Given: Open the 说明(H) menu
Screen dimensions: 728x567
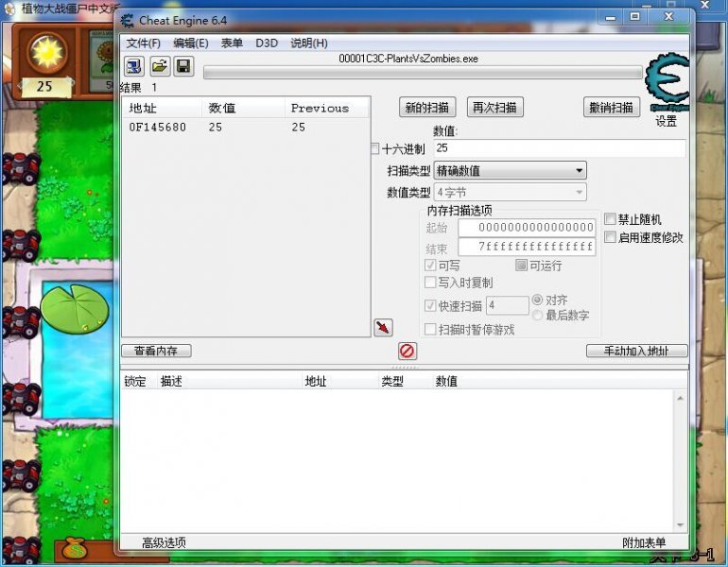Looking at the screenshot, I should 309,43.
